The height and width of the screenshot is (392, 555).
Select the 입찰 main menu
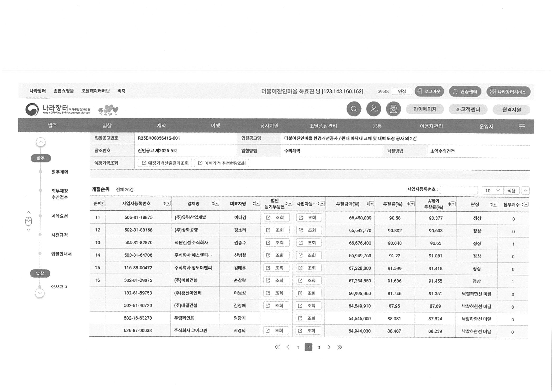click(107, 125)
